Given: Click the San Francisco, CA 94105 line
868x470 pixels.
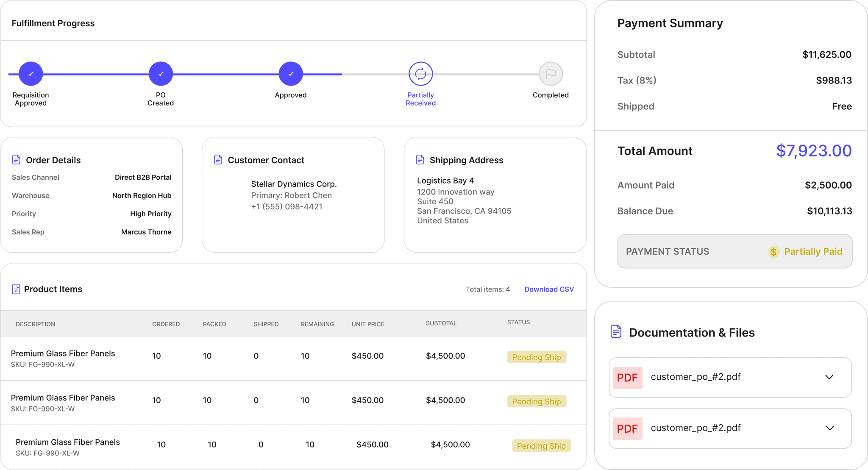Looking at the screenshot, I should (x=464, y=211).
